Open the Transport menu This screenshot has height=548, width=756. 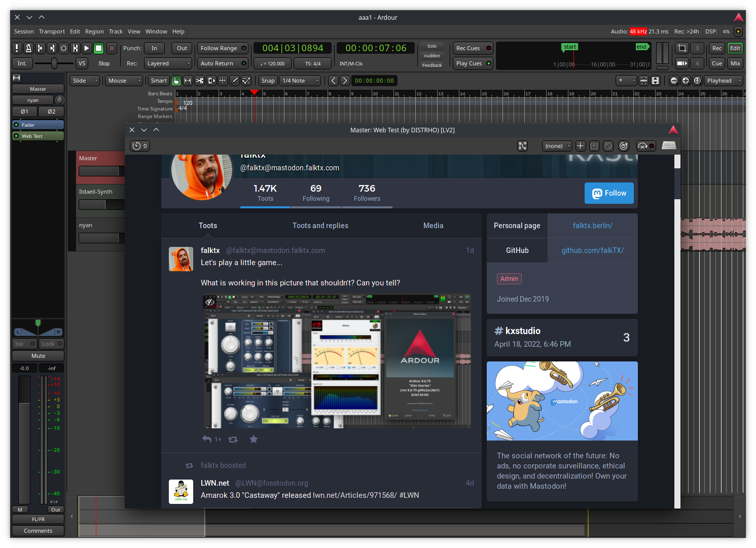(x=52, y=31)
